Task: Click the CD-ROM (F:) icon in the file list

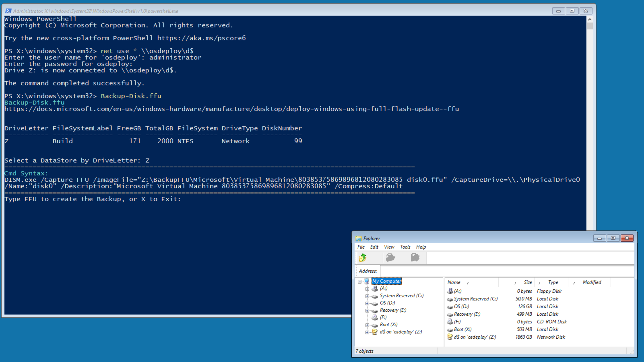Action: click(x=450, y=322)
